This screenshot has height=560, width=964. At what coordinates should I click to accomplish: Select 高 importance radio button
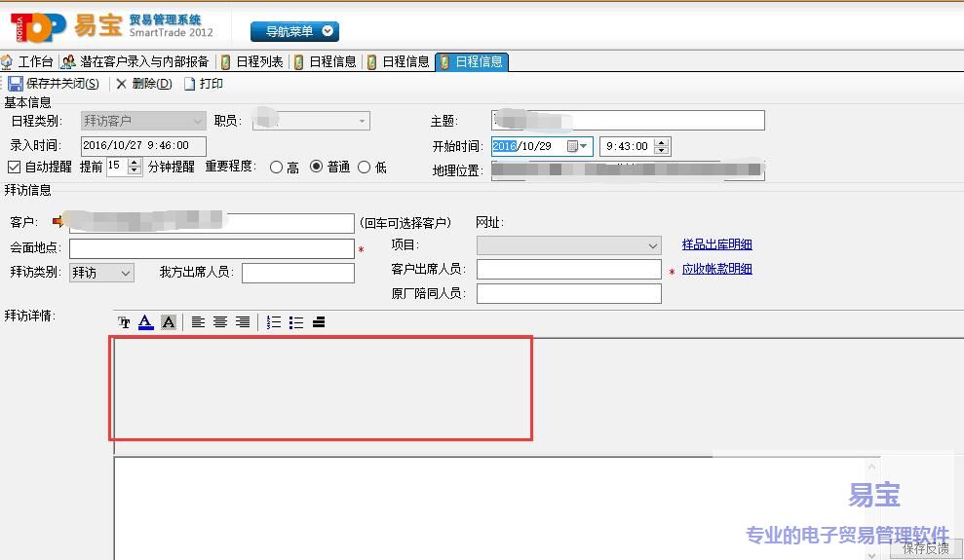[276, 168]
